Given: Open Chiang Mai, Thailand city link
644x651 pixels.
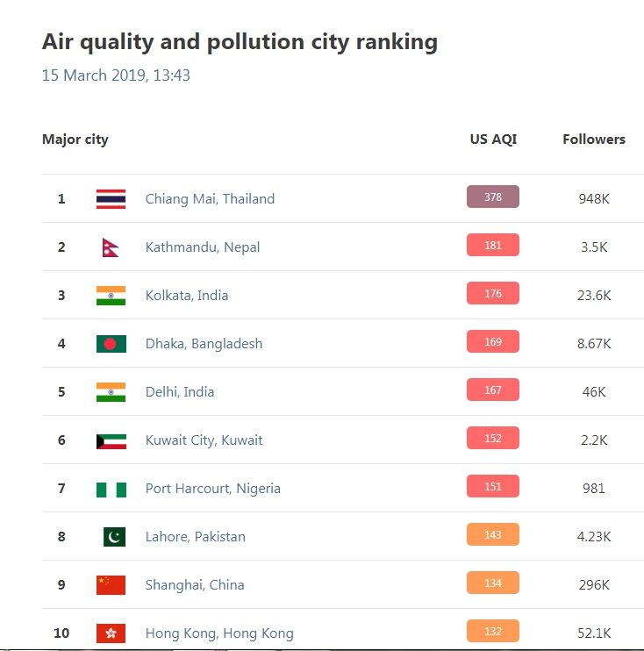Looking at the screenshot, I should click(210, 199).
